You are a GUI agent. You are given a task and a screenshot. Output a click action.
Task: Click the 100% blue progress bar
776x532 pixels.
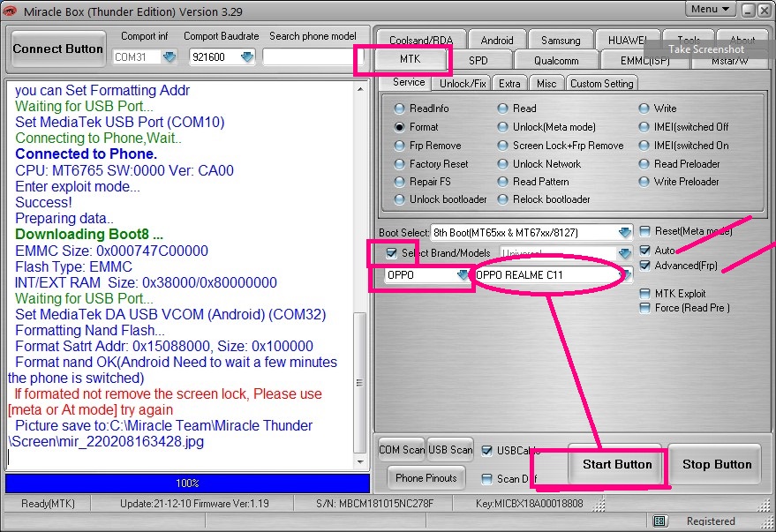[187, 483]
